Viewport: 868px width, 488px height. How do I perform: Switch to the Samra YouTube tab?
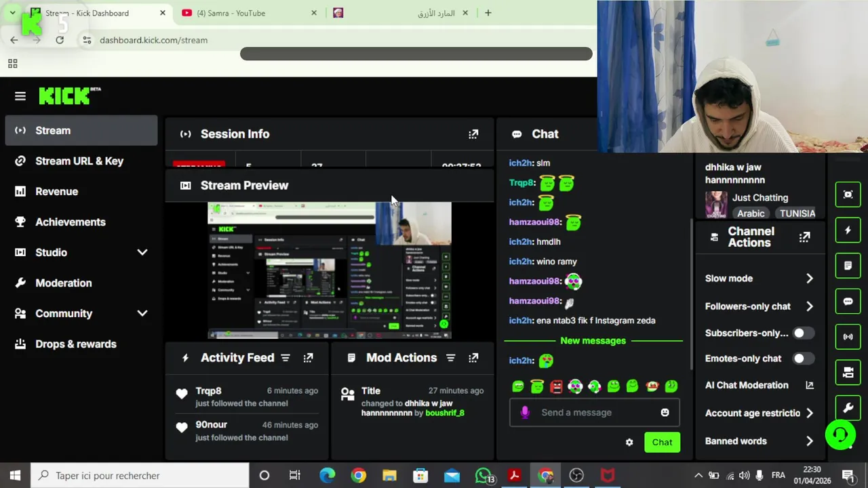point(249,13)
